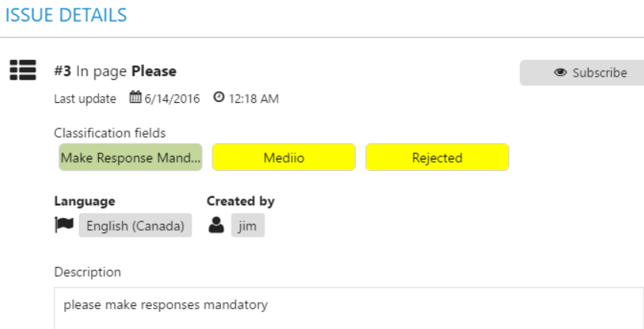Viewport: 644px width, 329px height.
Task: Open the jim creator tag
Action: click(248, 225)
